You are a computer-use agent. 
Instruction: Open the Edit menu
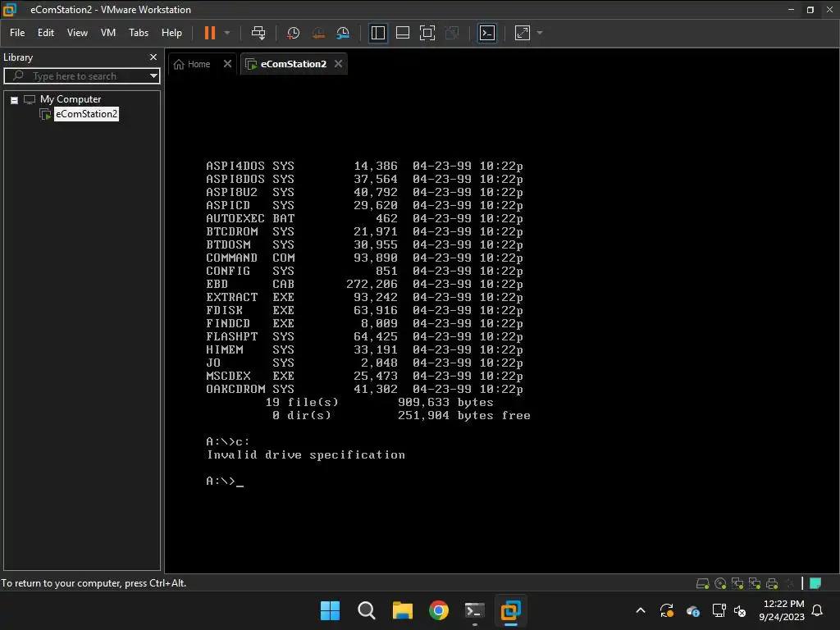46,33
